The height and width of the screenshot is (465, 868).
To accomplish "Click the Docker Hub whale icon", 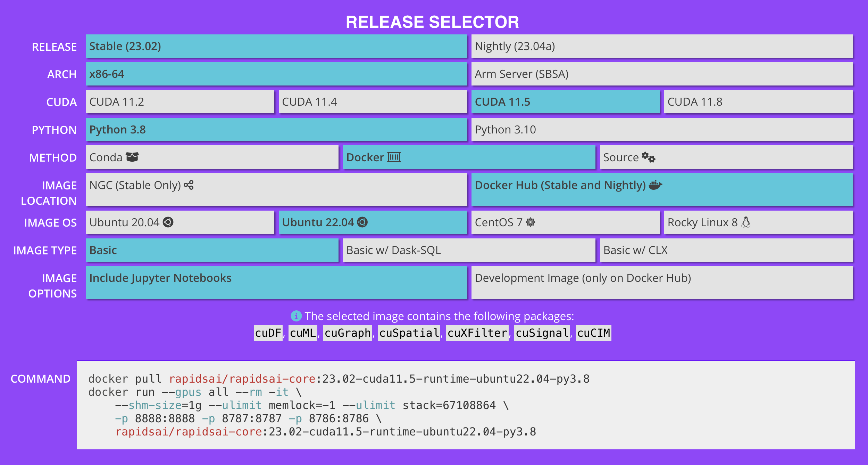I will [655, 185].
